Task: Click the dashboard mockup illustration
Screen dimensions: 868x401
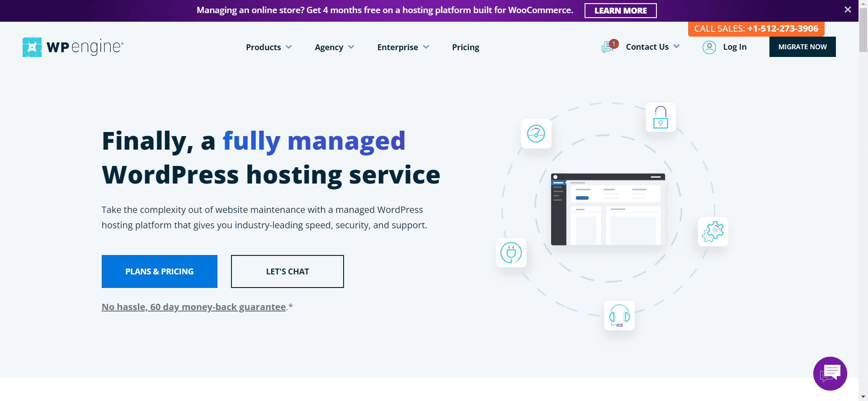Action: tap(608, 209)
